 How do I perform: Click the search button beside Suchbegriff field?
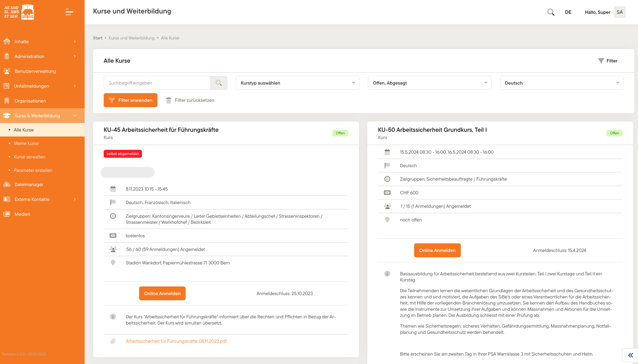219,83
